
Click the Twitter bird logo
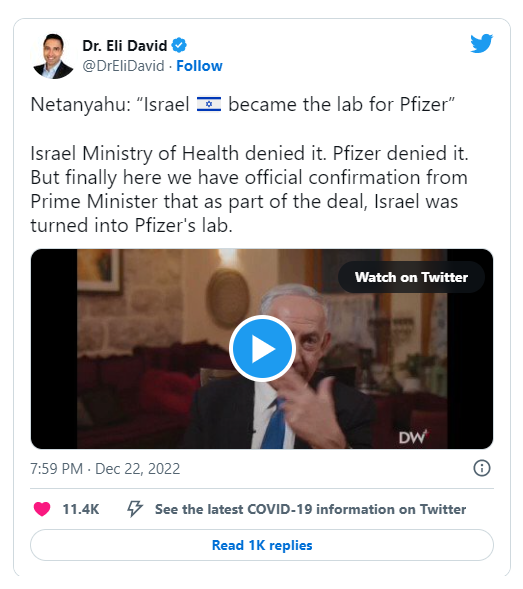481,43
